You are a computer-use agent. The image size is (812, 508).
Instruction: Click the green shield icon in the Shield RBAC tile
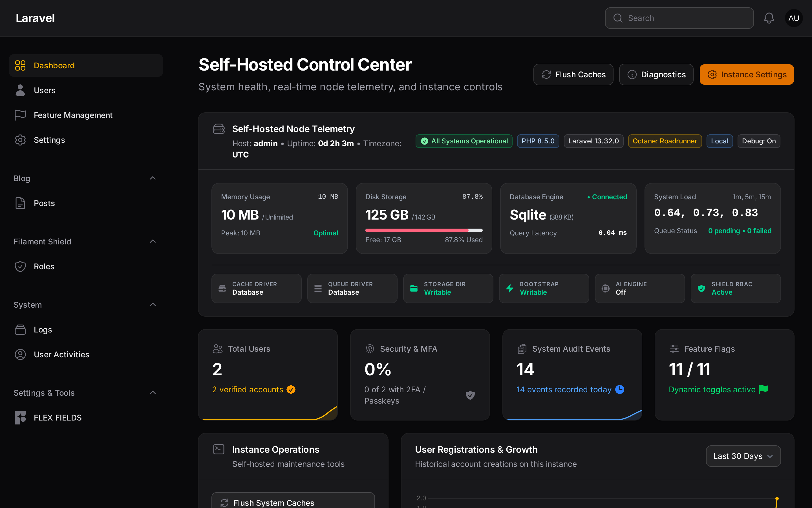pos(701,288)
